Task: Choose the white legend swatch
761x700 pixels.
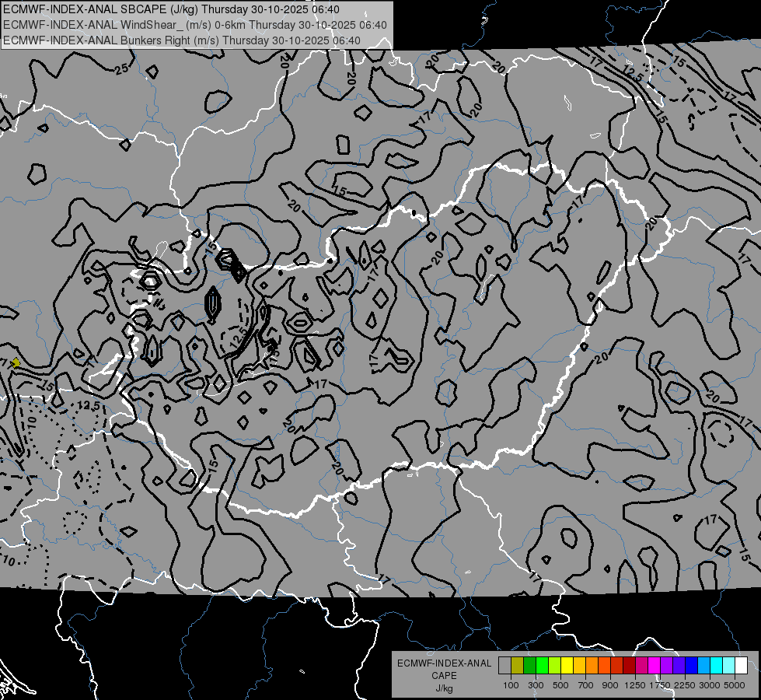Action: pyautogui.click(x=742, y=665)
